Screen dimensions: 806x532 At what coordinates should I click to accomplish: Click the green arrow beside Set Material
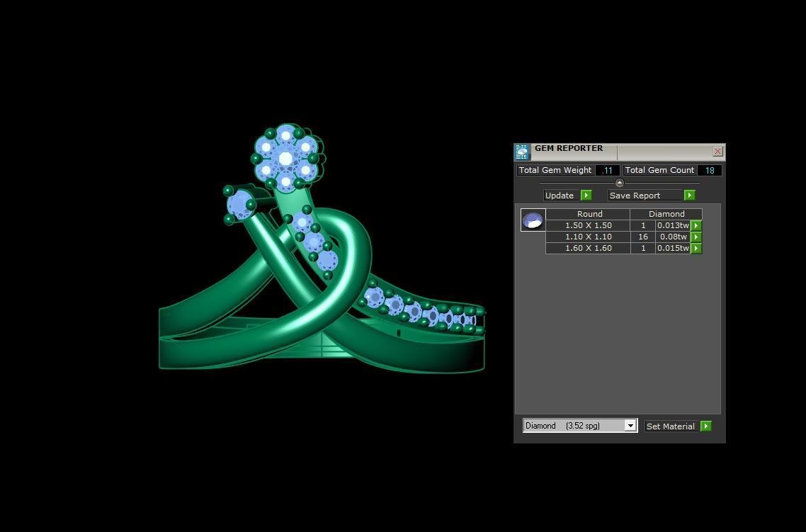[705, 426]
